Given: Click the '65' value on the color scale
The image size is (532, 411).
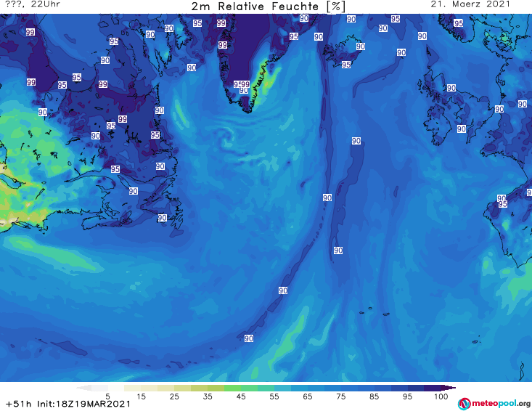Looking at the screenshot, I should click(x=308, y=396).
